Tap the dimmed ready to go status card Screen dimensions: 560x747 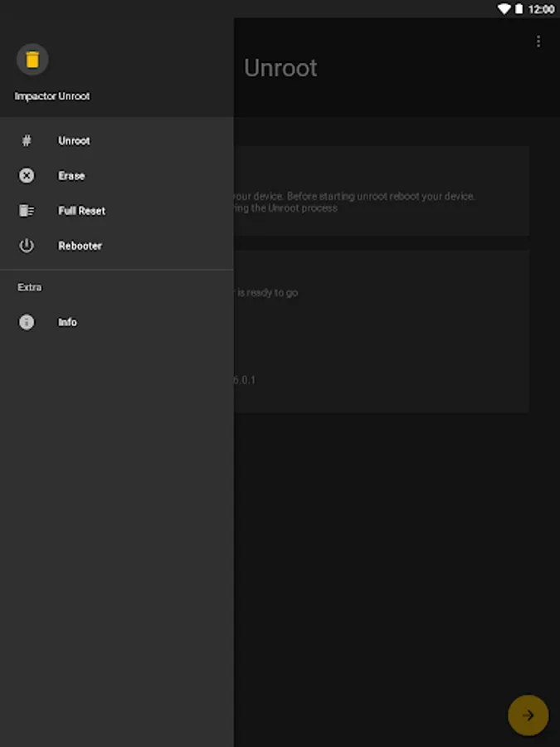(x=382, y=331)
